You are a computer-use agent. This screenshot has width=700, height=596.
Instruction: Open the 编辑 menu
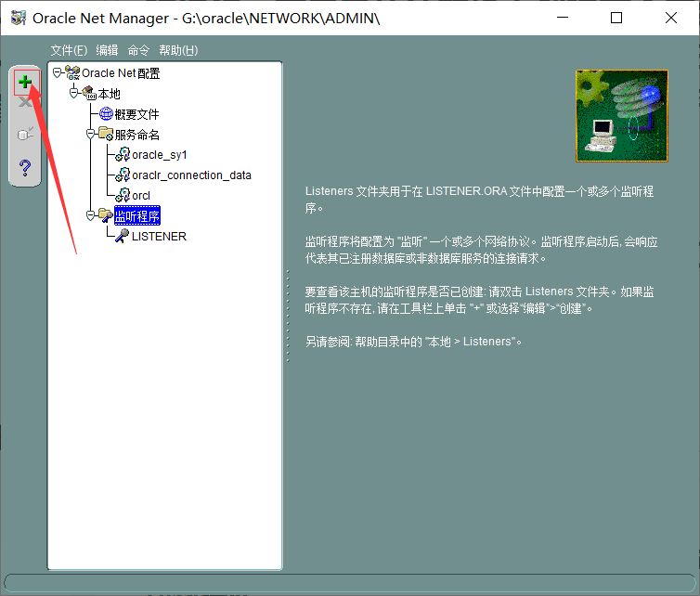point(107,50)
